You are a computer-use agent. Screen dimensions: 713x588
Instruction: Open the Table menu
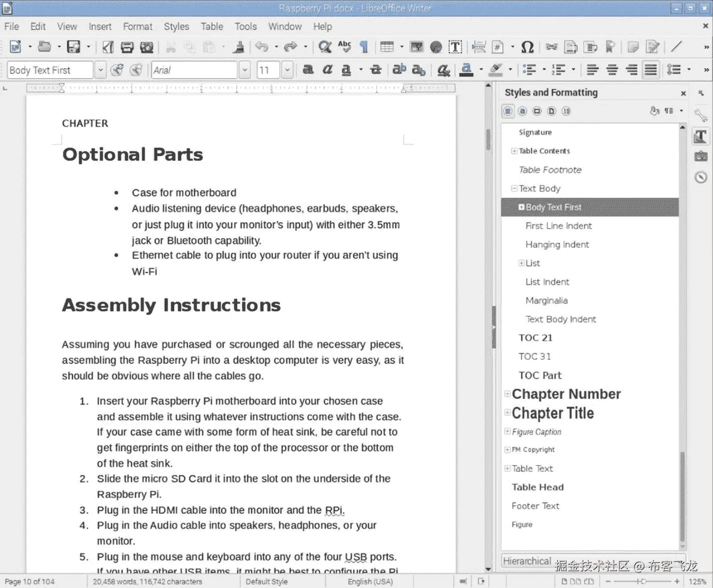click(x=212, y=26)
